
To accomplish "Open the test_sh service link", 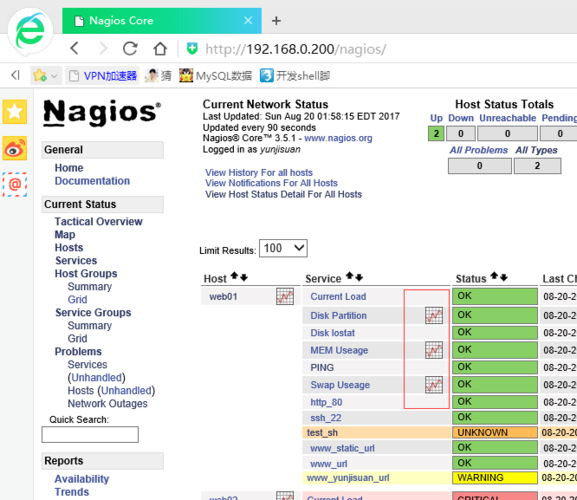I will [322, 433].
